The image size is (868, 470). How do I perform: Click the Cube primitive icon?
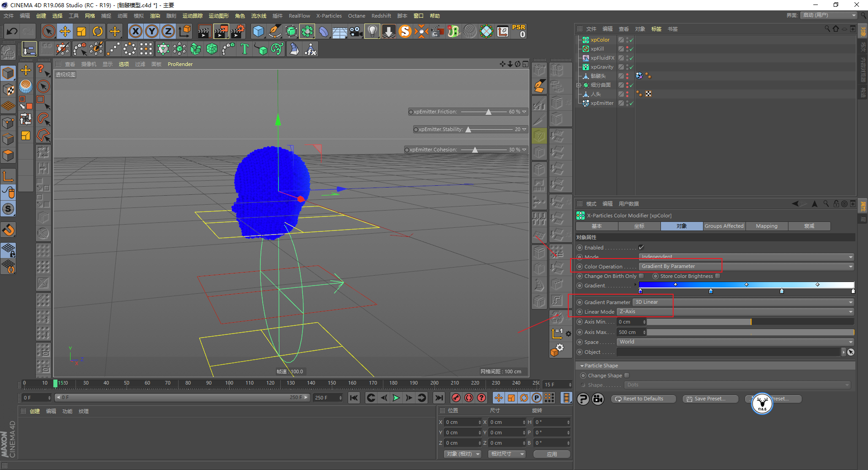point(258,31)
